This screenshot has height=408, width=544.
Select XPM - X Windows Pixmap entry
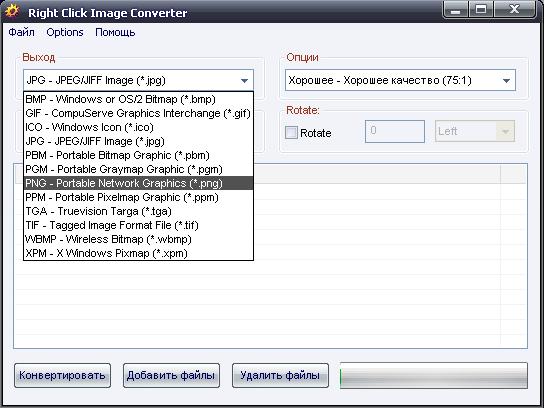point(138,253)
